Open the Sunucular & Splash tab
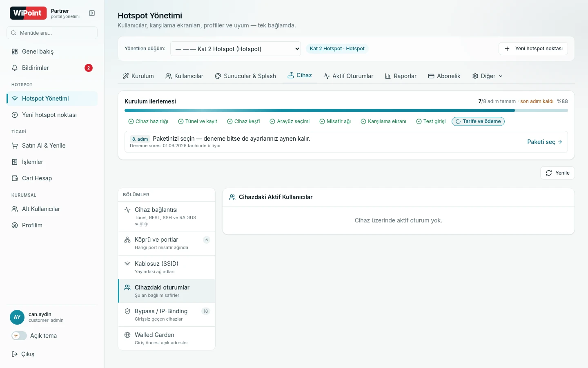 245,76
